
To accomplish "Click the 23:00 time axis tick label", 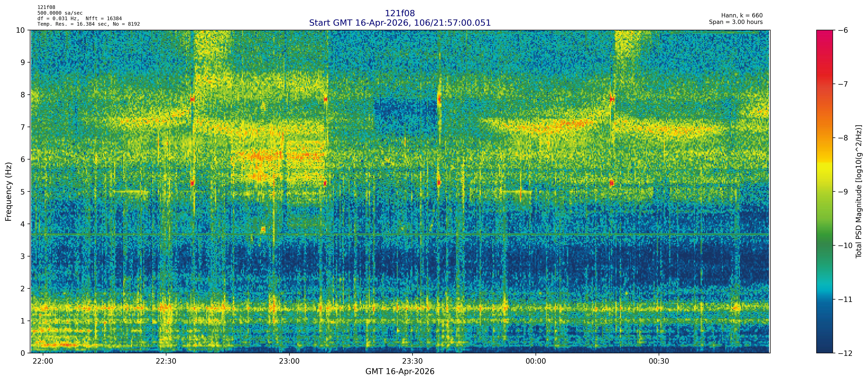I will [289, 361].
